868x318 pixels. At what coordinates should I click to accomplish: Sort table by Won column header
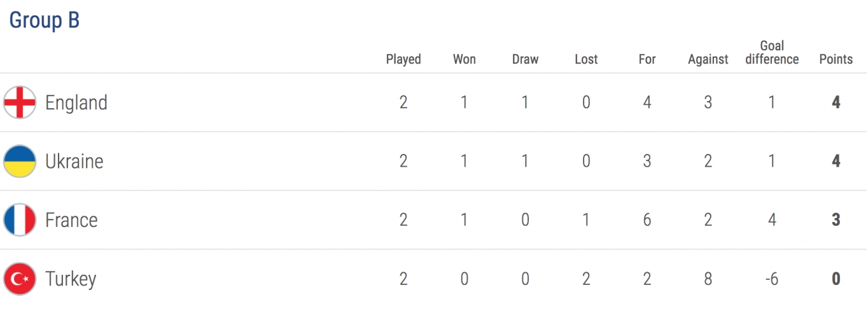tap(465, 59)
